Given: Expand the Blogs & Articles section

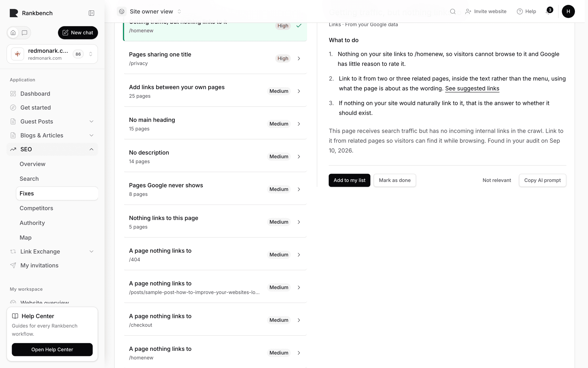Looking at the screenshot, I should [91, 135].
